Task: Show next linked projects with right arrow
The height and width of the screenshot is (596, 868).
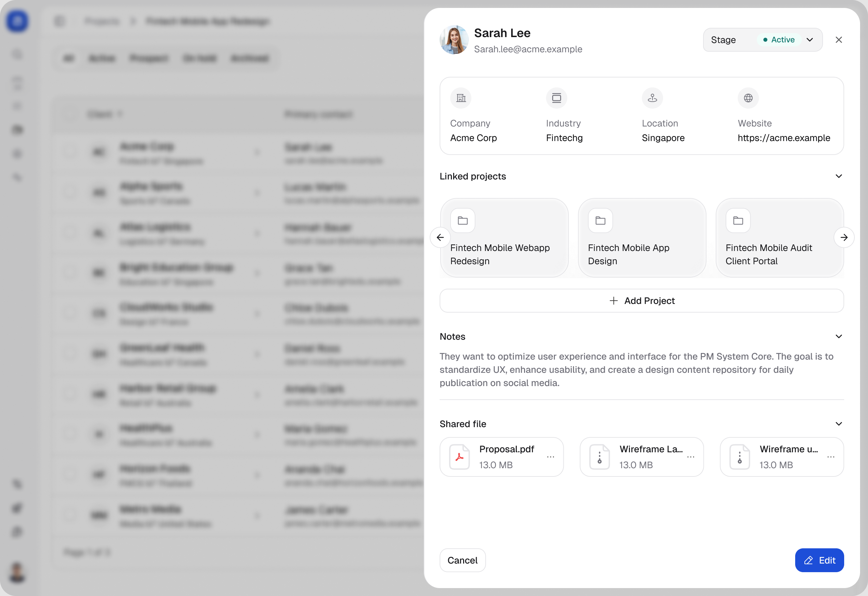Action: click(844, 237)
